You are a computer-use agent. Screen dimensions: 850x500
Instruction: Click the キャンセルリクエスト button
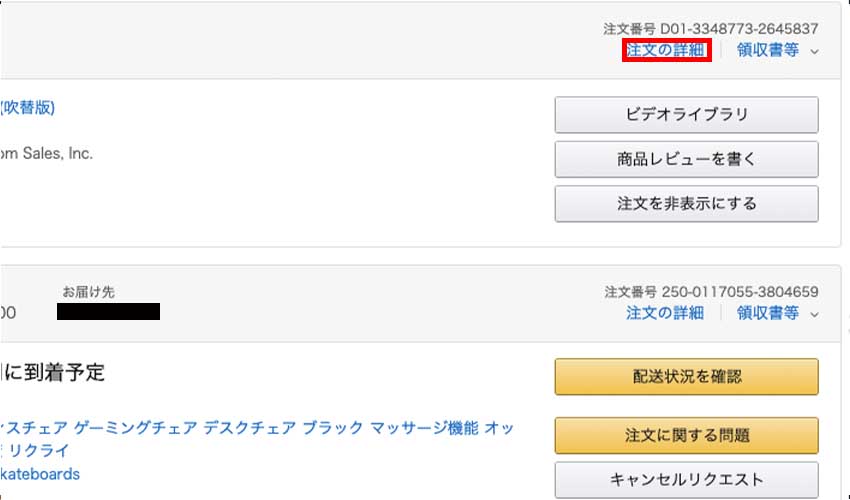[x=686, y=479]
